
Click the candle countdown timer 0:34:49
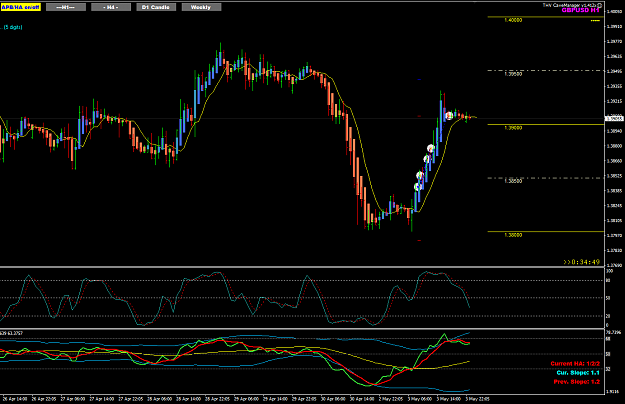[x=582, y=262]
